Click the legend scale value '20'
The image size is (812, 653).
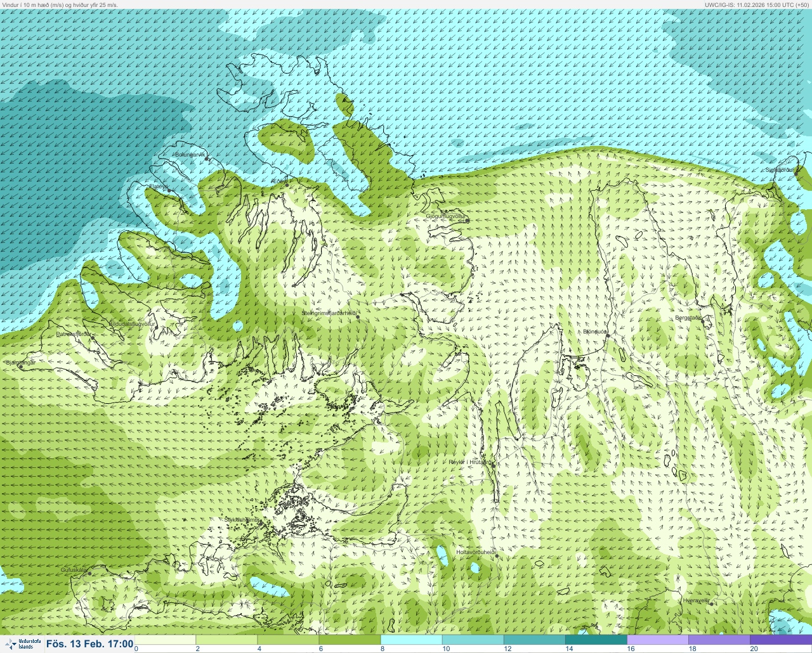754,649
